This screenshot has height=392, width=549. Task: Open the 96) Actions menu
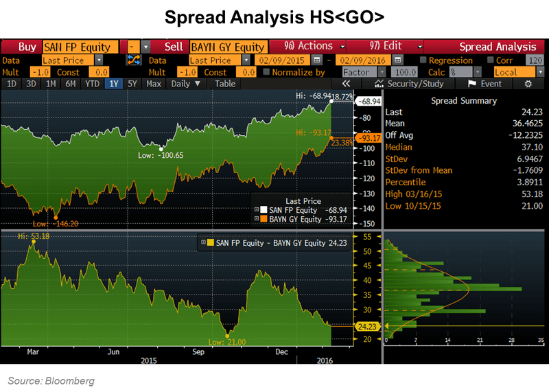pyautogui.click(x=307, y=47)
